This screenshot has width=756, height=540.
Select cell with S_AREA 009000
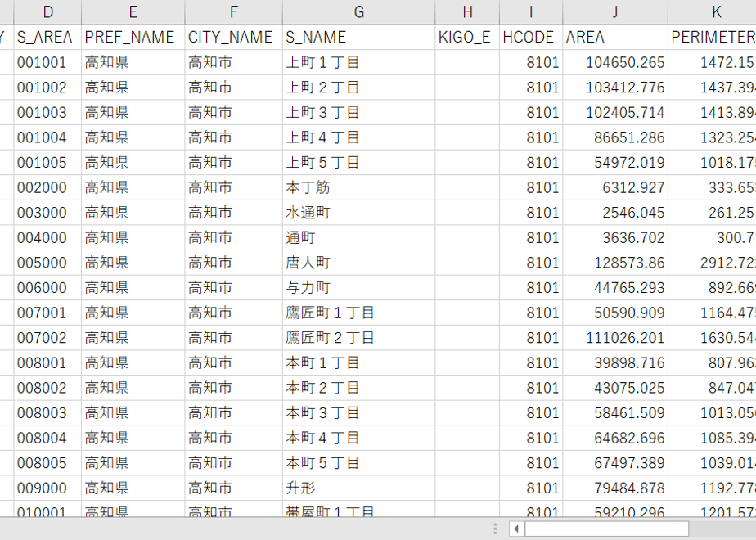pyautogui.click(x=47, y=488)
